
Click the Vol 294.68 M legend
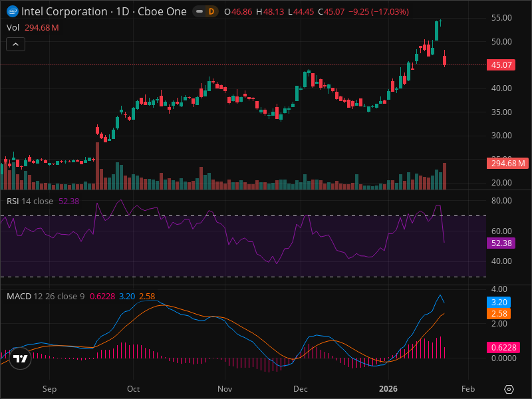pyautogui.click(x=33, y=28)
